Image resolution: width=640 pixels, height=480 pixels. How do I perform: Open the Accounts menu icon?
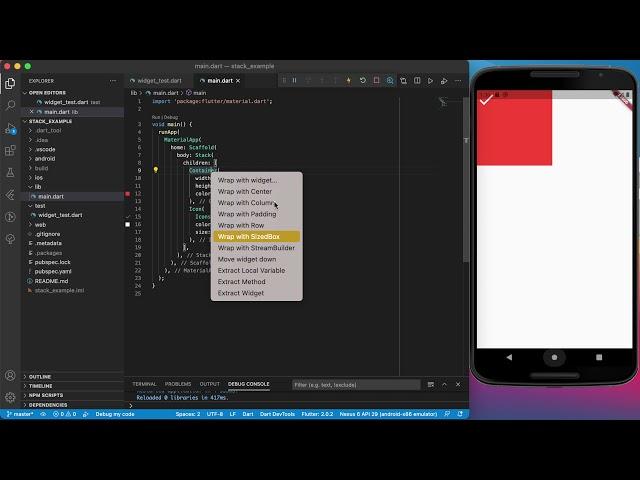(10, 375)
